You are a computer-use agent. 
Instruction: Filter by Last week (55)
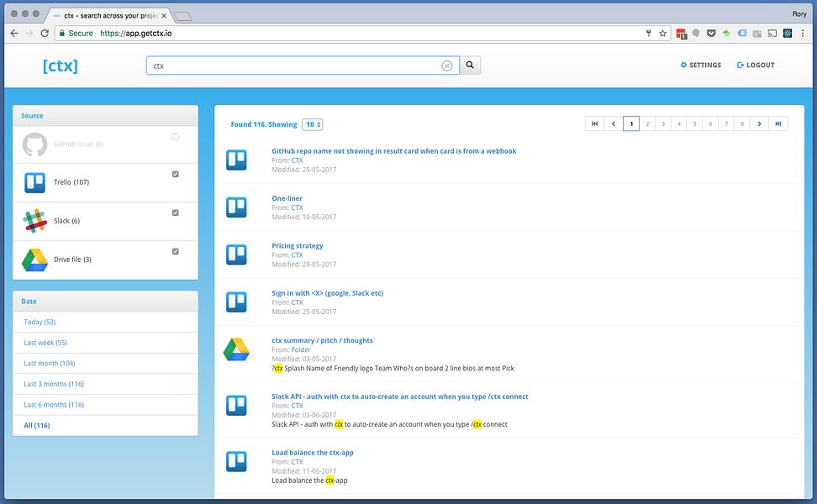point(45,343)
